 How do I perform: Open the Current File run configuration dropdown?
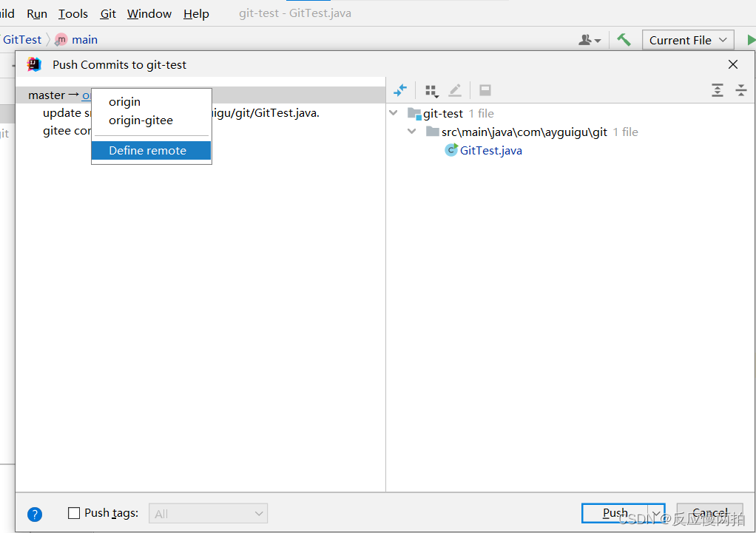click(686, 39)
